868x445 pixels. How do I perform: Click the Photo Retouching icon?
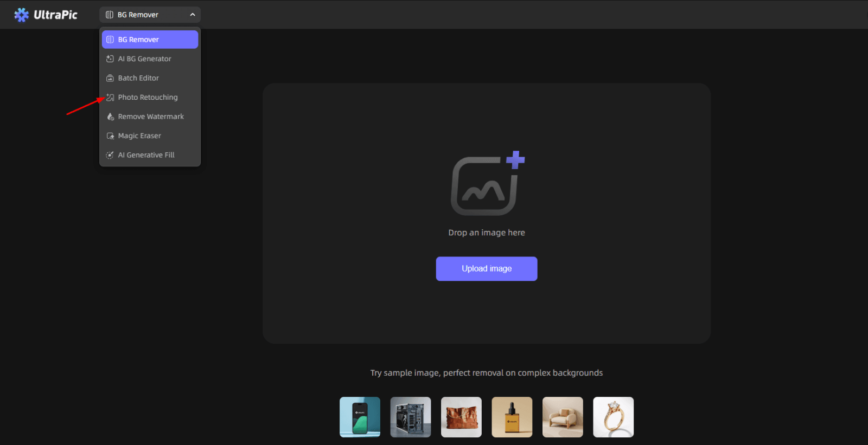(110, 98)
